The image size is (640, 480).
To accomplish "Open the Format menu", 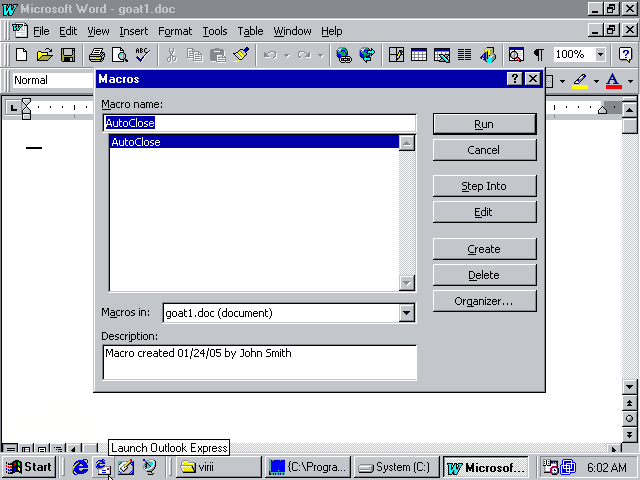I will (175, 31).
